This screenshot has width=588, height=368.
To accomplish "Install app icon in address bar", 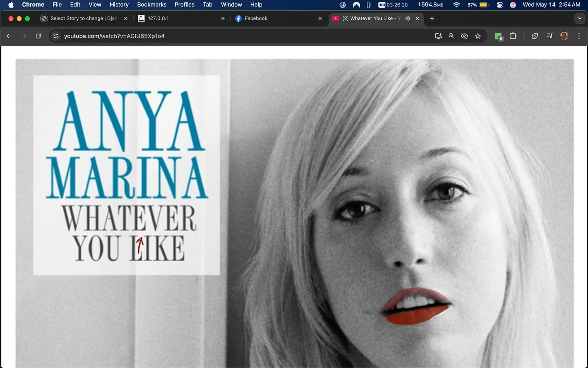I will click(x=438, y=36).
